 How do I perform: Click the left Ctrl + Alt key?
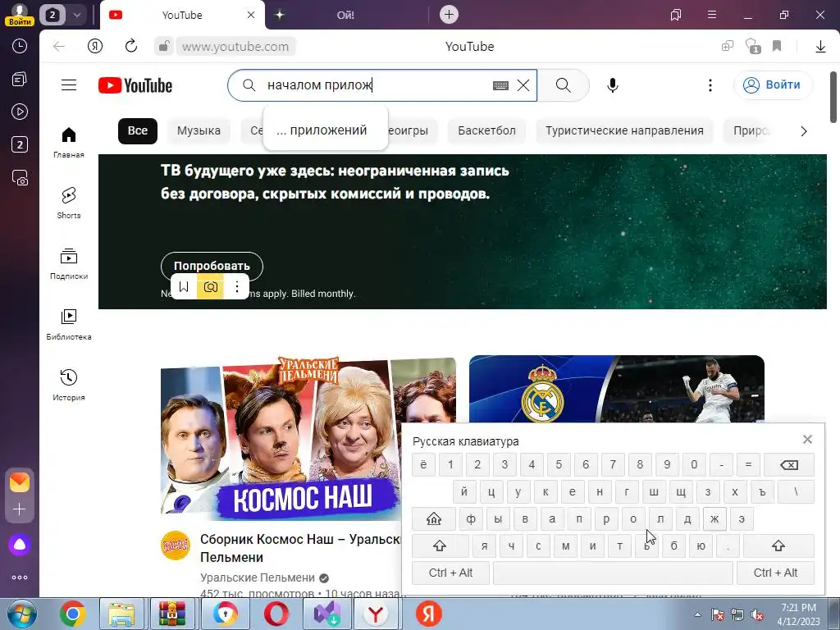450,573
